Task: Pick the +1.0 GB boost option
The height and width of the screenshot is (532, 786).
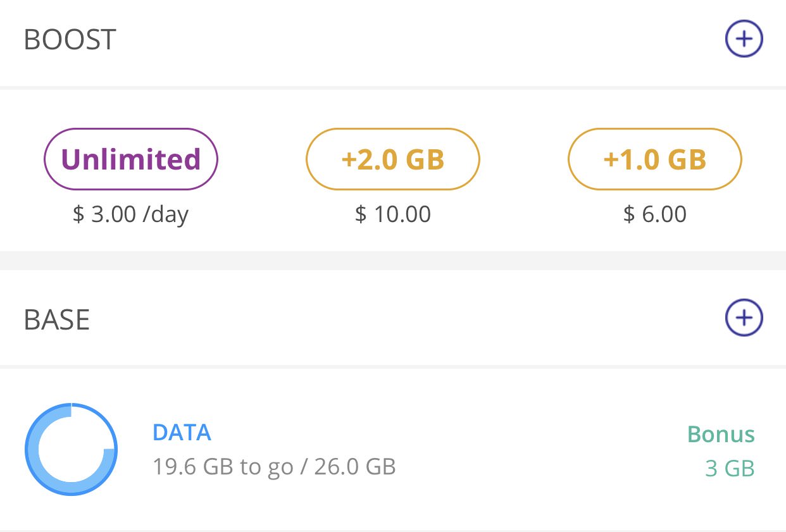Action: 655,159
